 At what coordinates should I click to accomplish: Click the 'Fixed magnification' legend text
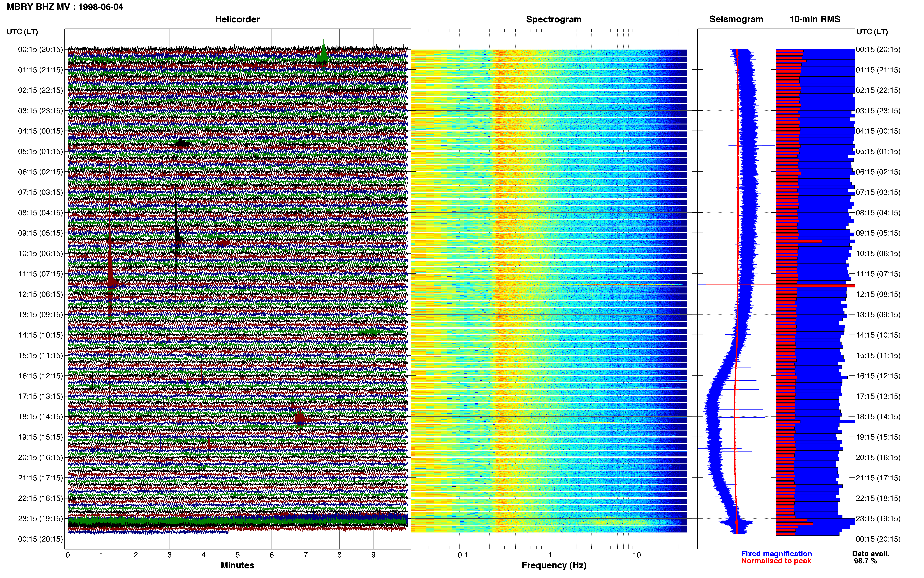[777, 554]
